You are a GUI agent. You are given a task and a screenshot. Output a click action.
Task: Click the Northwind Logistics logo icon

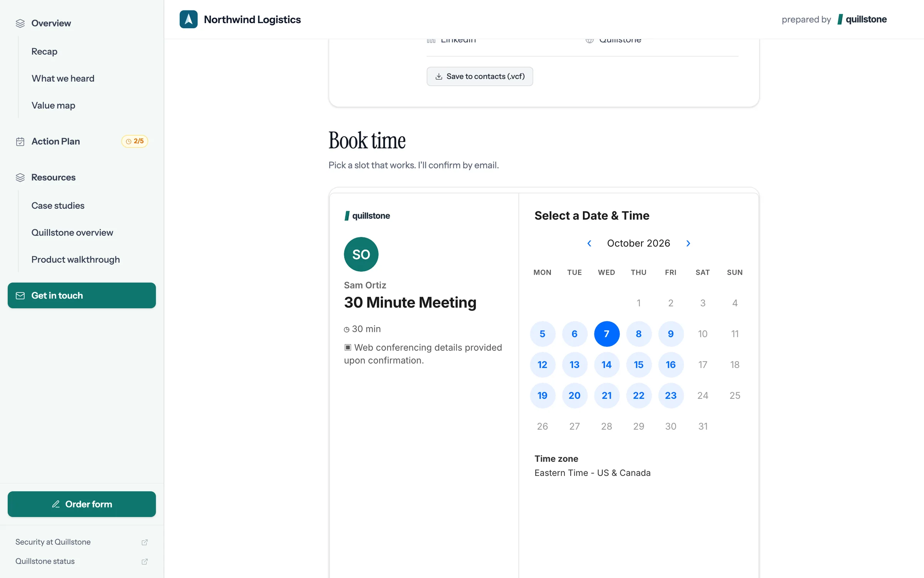pos(188,19)
